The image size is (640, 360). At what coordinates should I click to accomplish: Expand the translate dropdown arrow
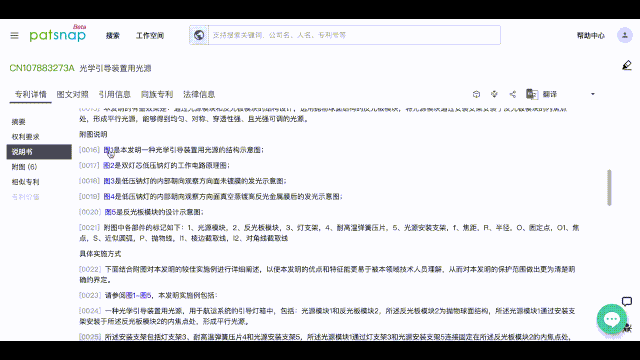[x=593, y=94]
